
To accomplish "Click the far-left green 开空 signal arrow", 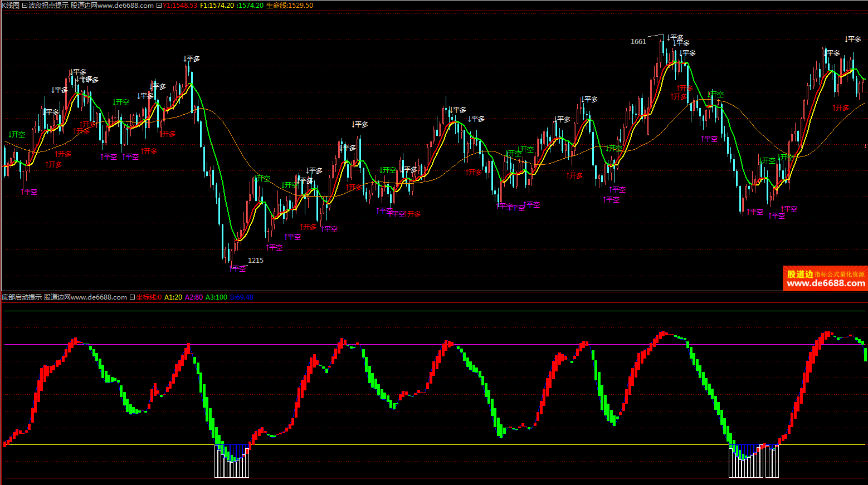I will coord(17,135).
